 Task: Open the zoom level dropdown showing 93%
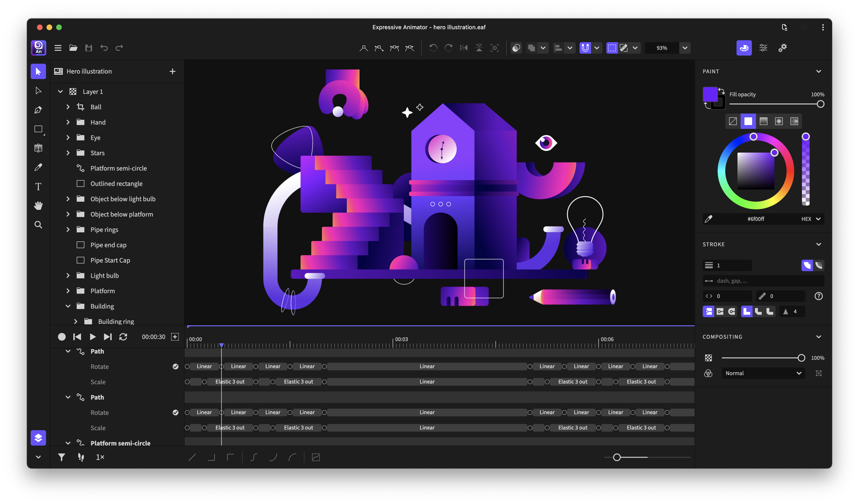tap(685, 48)
